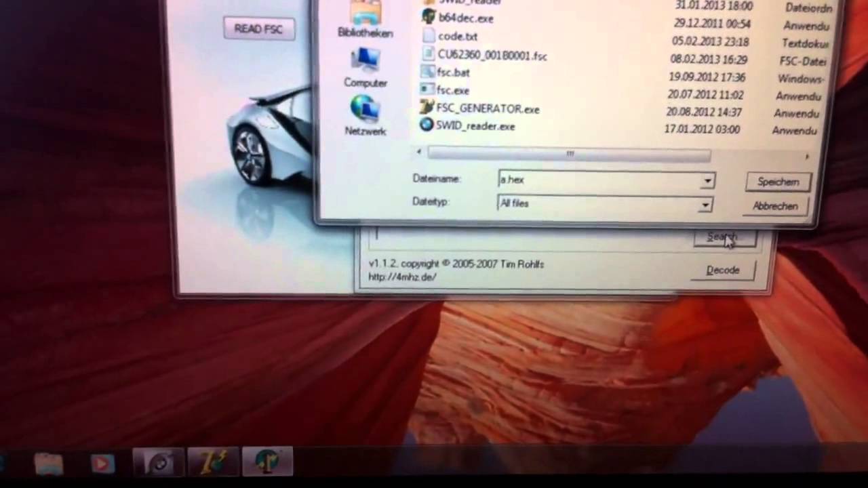This screenshot has height=488, width=868.
Task: Switch to the green globe taskbar icon
Action: (267, 462)
